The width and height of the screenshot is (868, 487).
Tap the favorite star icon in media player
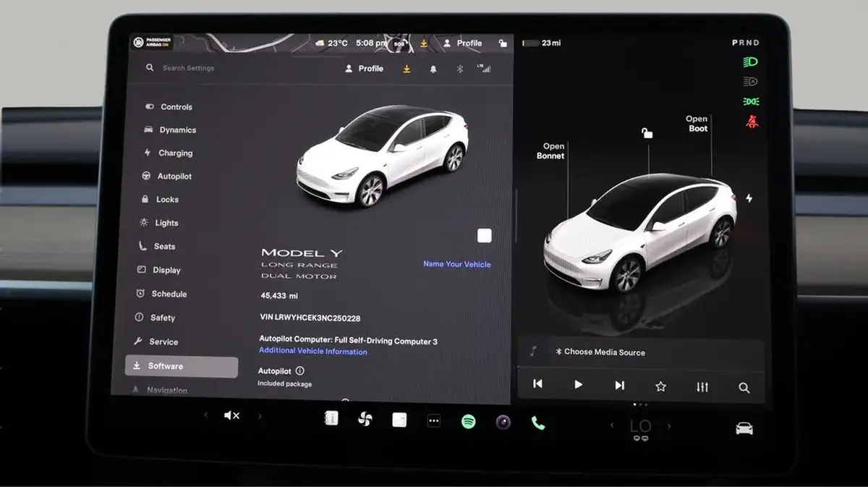[660, 386]
